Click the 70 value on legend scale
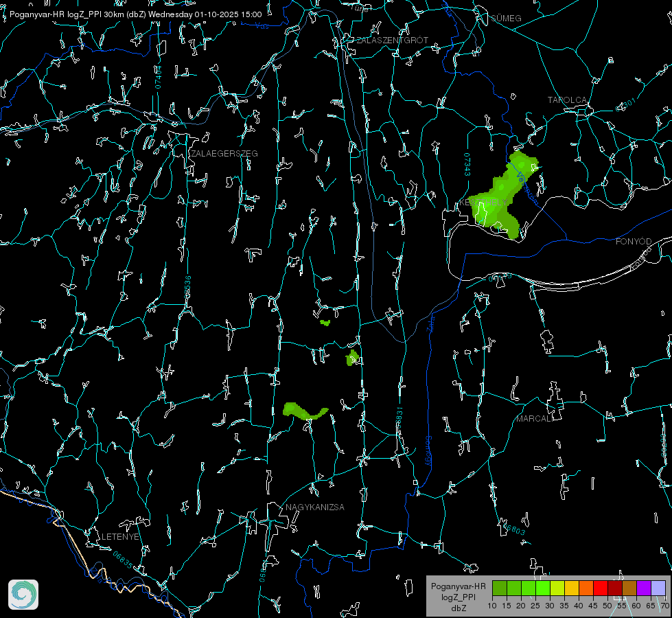672x618 pixels. click(664, 606)
